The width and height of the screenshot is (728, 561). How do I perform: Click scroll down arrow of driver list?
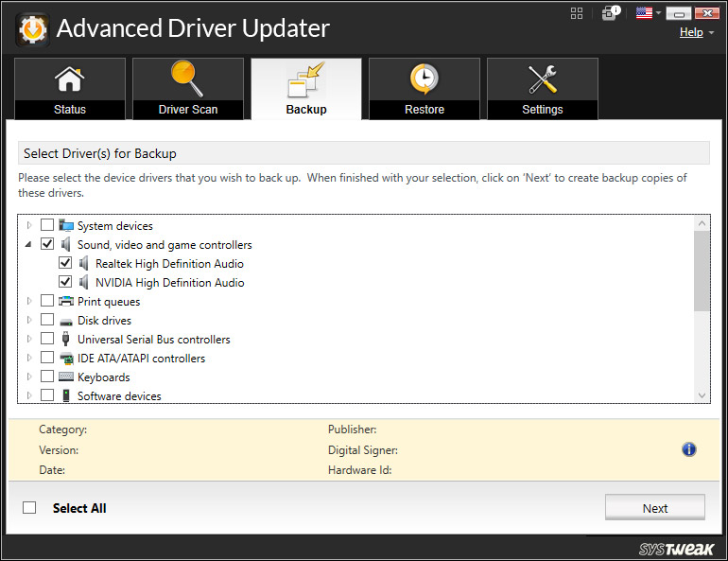[x=702, y=395]
